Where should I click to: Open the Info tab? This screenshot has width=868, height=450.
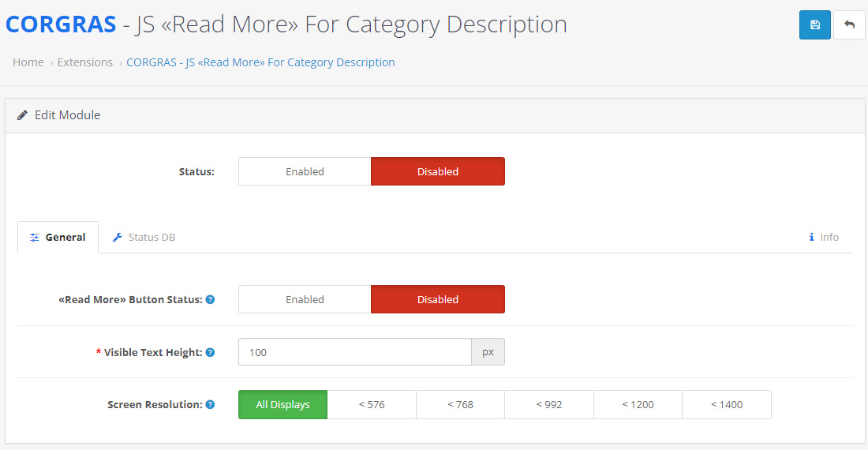point(824,237)
